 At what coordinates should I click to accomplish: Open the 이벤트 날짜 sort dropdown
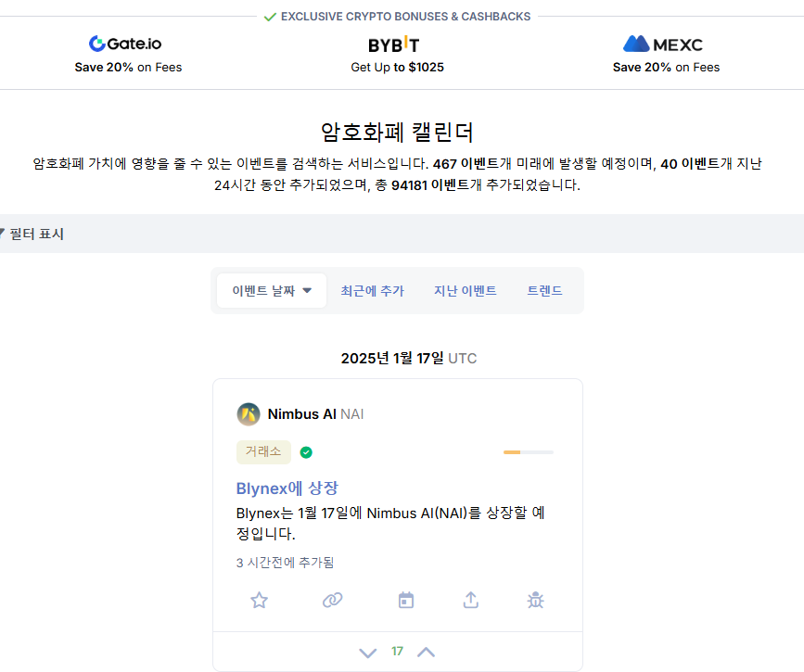click(272, 291)
